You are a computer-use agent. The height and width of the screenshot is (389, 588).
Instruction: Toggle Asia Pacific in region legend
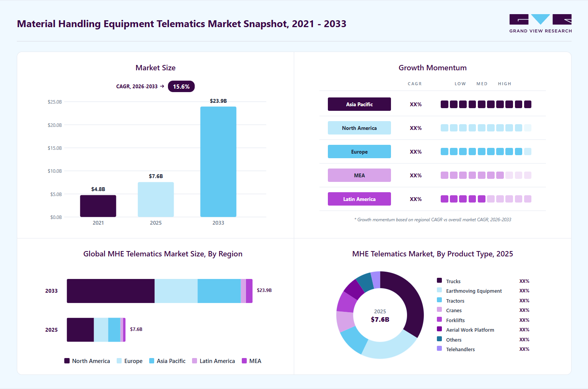pos(167,361)
